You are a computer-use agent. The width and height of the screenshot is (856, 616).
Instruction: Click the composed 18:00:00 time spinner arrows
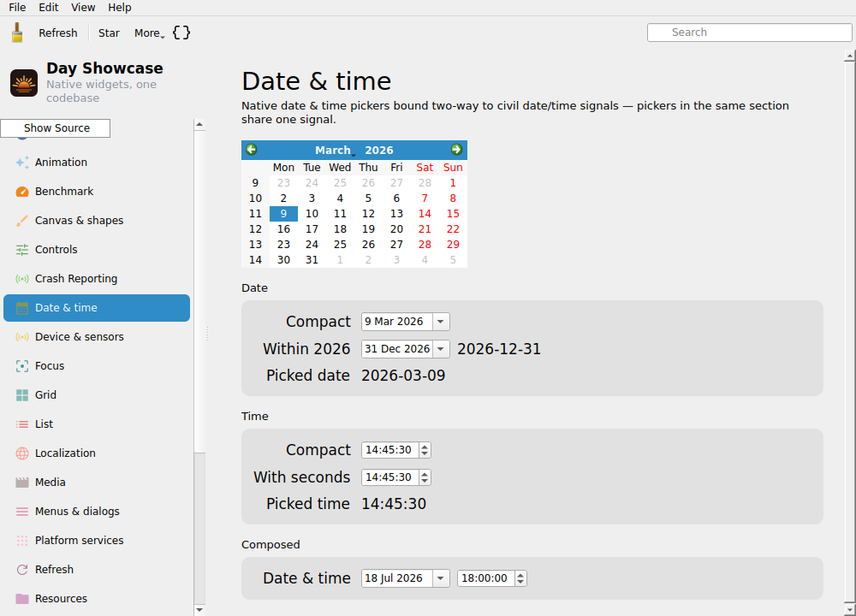coord(520,578)
